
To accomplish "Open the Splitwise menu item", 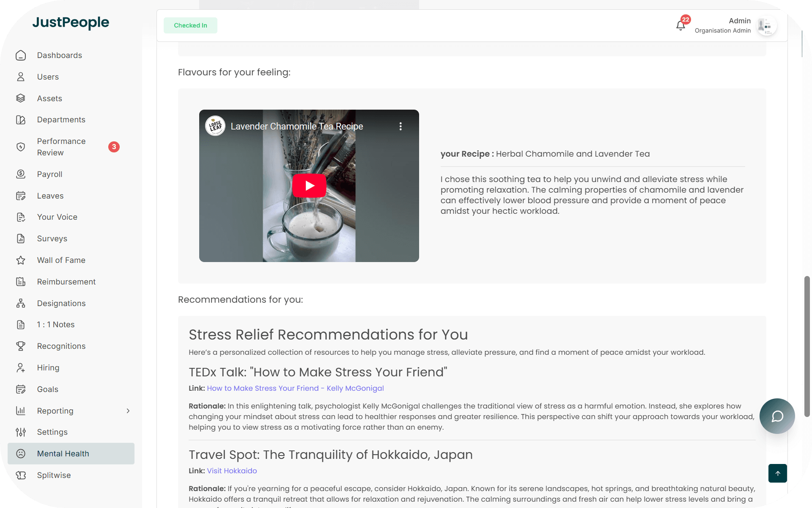I will tap(71, 475).
